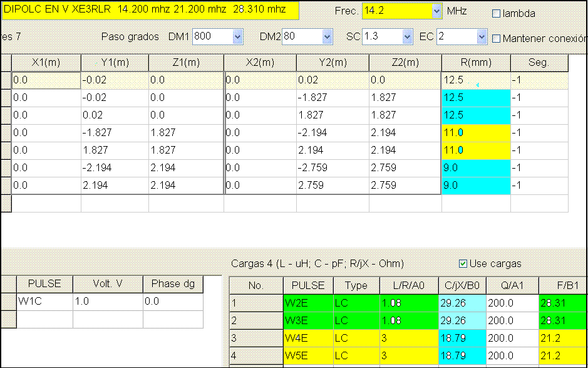This screenshot has width=588, height=368.
Task: Open the Frec. frequency dropdown
Action: tap(436, 11)
